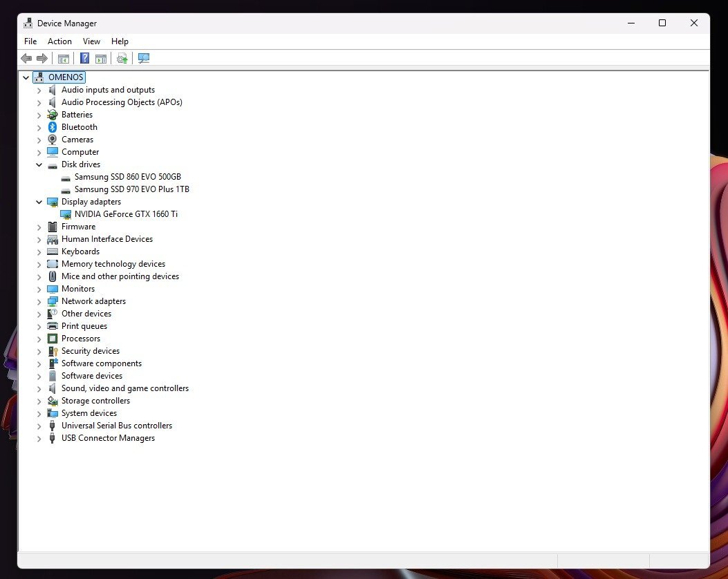The height and width of the screenshot is (579, 728).
Task: Minimize the Device Manager window
Action: pyautogui.click(x=631, y=23)
